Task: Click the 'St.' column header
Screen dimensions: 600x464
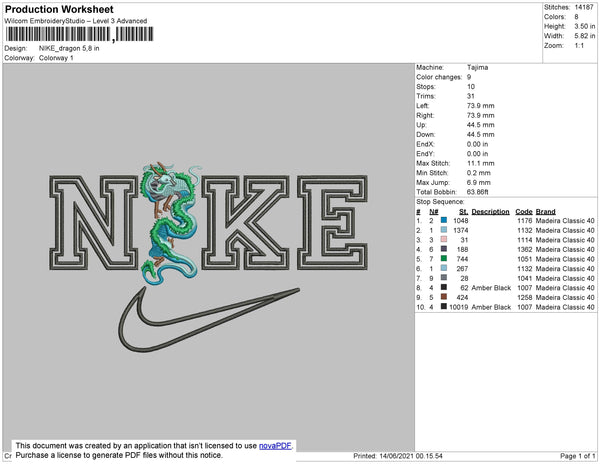Action: 463,212
